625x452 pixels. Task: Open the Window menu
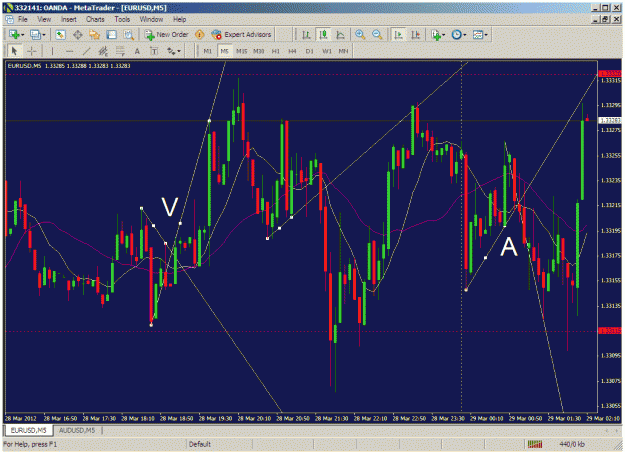(x=151, y=19)
